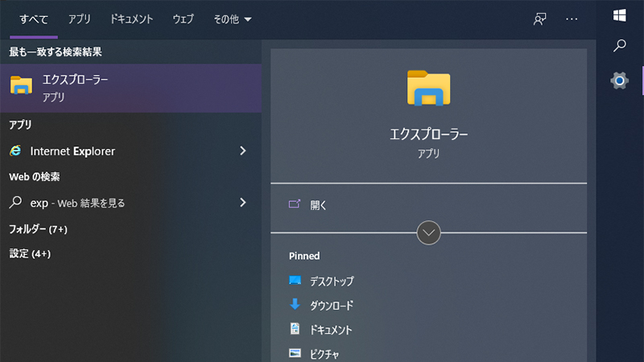Open Internet Explorer app result
The image size is (644, 362).
[130, 151]
